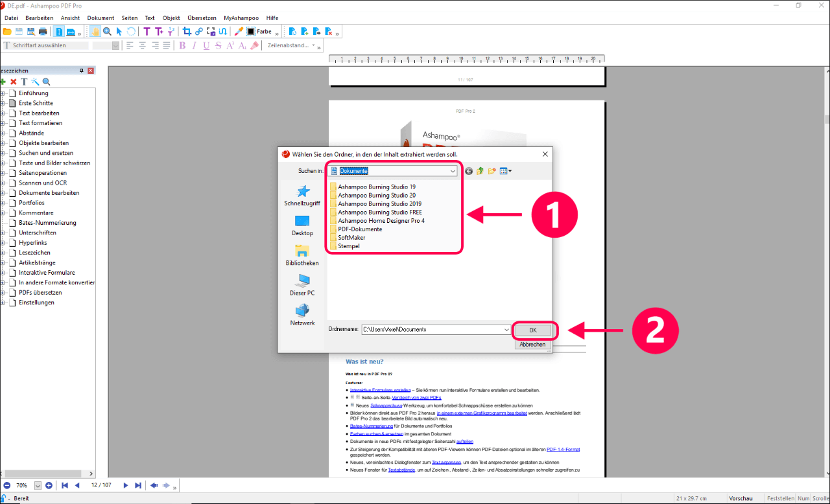Click the extract page arrow icon
This screenshot has width=830, height=504.
tap(316, 31)
